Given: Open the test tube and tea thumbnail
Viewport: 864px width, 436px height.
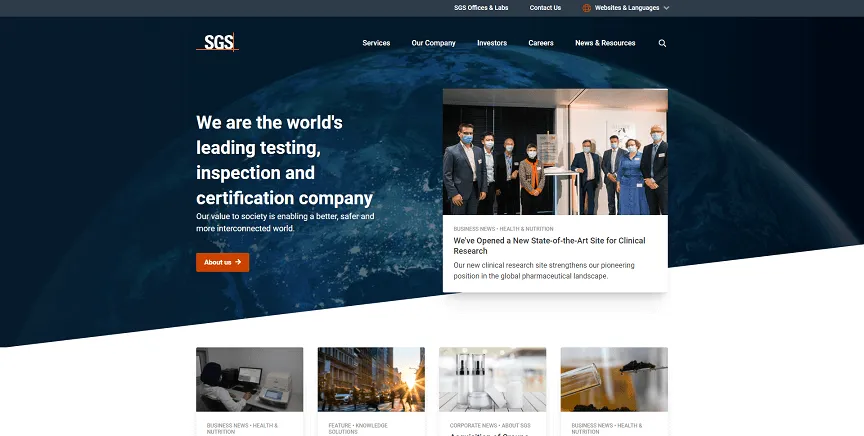Looking at the screenshot, I should click(x=614, y=379).
